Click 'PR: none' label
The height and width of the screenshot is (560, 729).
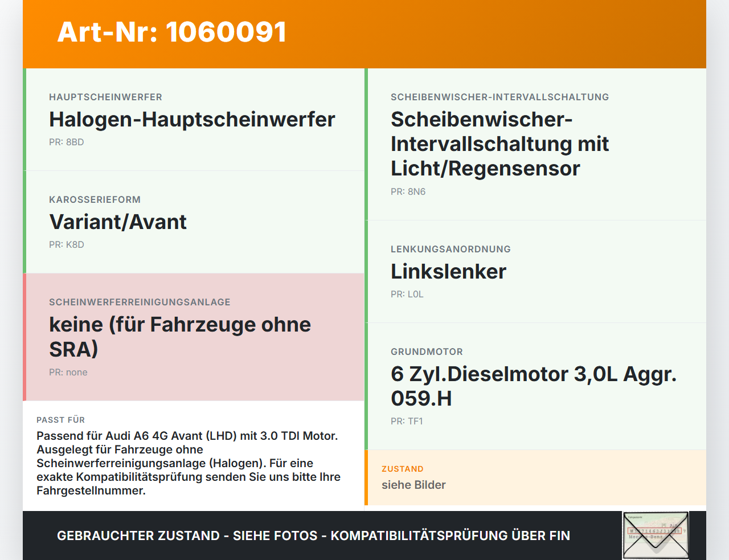[68, 372]
